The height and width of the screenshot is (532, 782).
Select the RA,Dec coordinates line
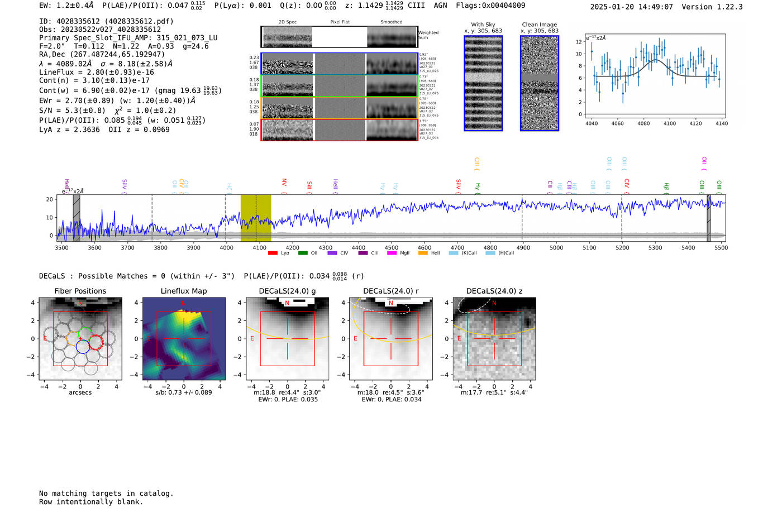coord(102,54)
